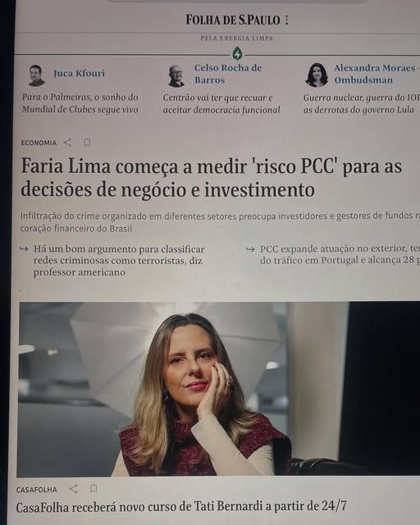Open Celso Rocha de Barros column
This screenshot has width=420, height=525.
(228, 74)
